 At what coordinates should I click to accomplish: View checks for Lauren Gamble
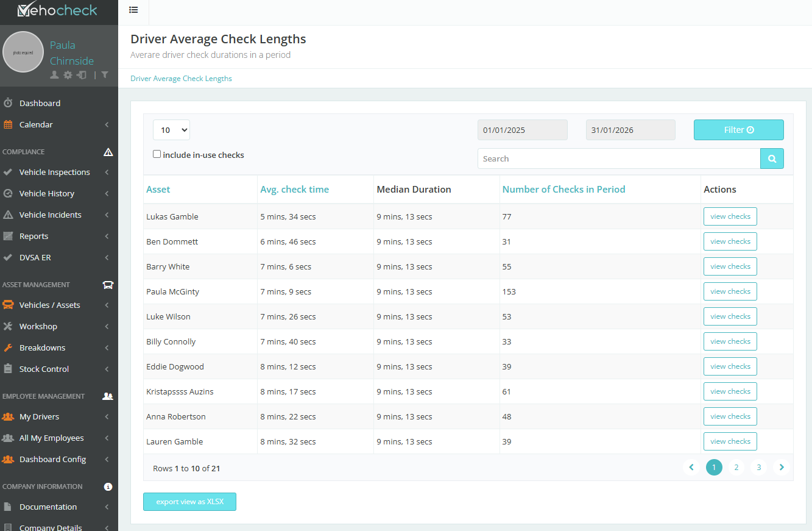pyautogui.click(x=730, y=441)
